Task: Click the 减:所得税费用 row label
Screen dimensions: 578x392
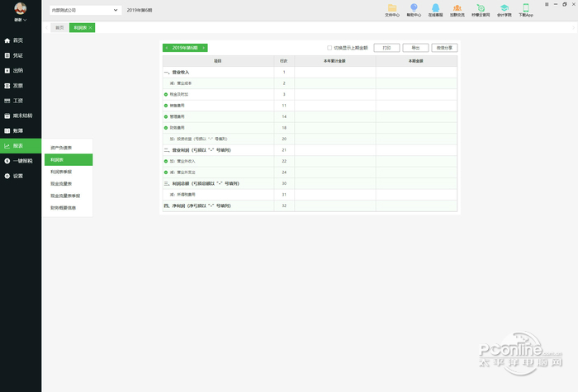Action: tap(182, 195)
